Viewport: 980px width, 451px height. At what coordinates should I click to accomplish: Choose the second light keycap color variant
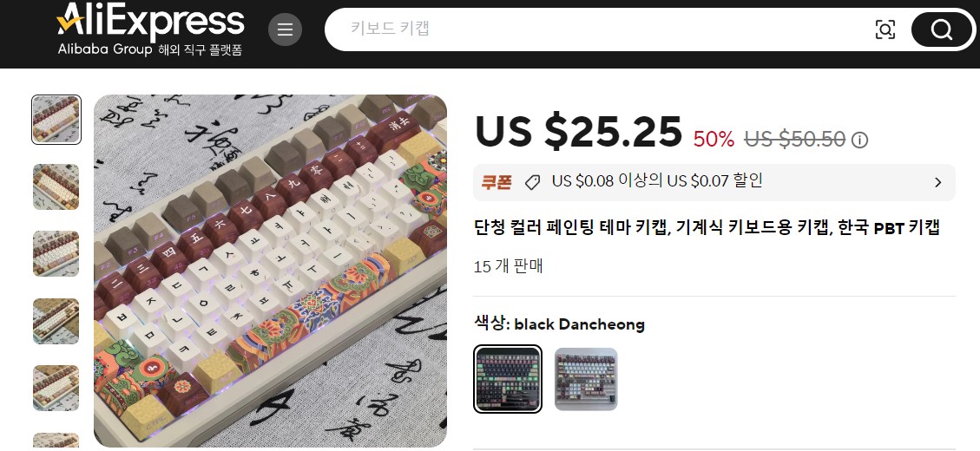click(586, 379)
